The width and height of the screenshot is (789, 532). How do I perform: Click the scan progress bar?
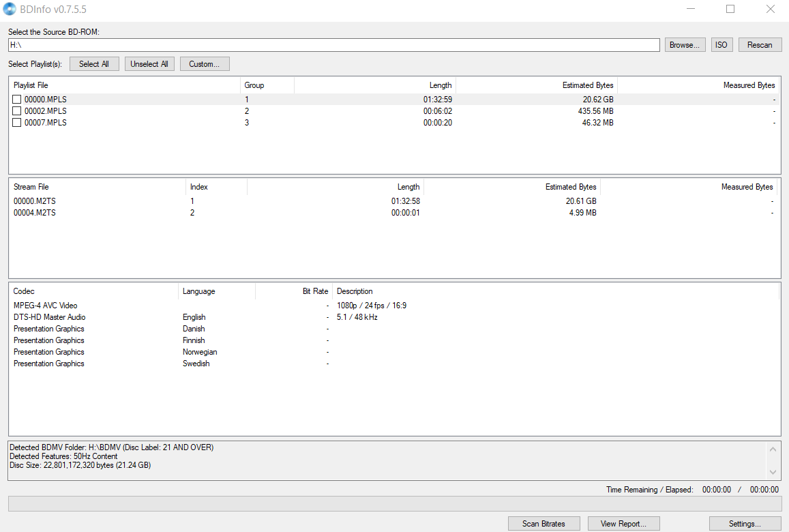(394, 504)
